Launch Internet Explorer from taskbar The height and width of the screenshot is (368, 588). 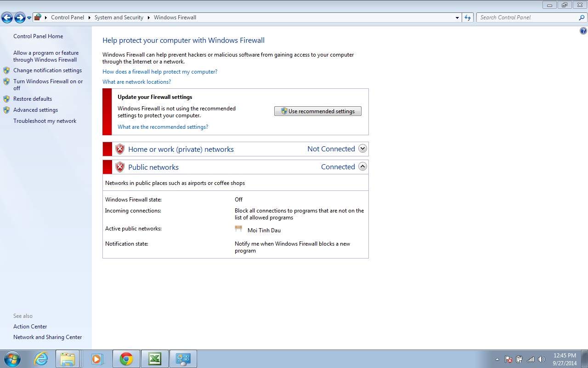(40, 359)
